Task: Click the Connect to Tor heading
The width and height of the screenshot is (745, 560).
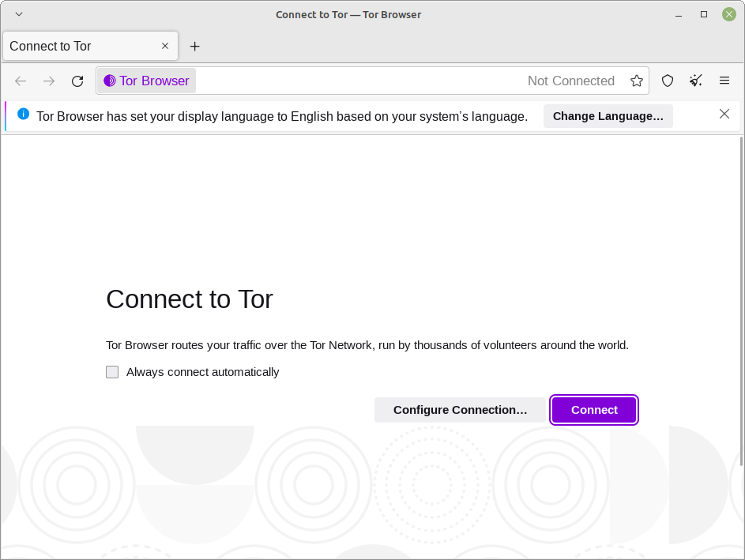Action: 190,299
